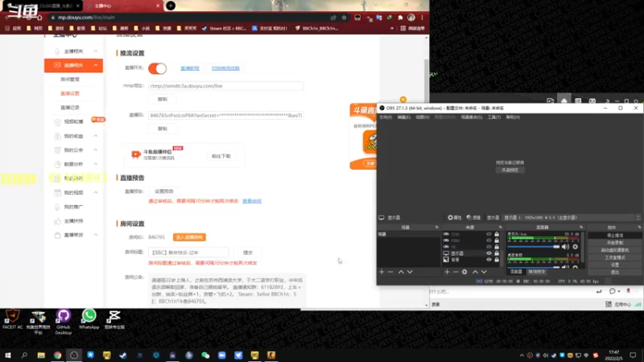Screen dimensions: 644x362
Task: Open OBS 视图 menu
Action: (422, 117)
